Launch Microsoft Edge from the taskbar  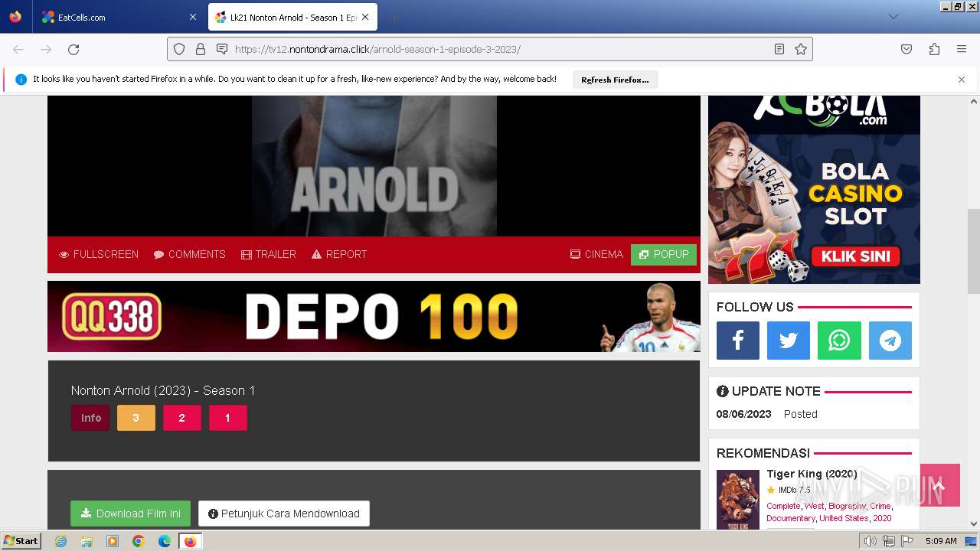tap(165, 541)
